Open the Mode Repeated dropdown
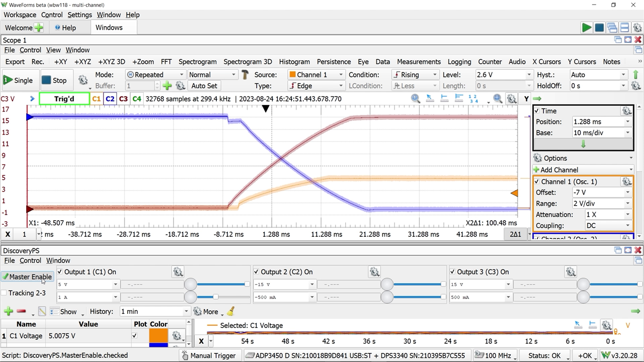This screenshot has height=362, width=644. 155,74
